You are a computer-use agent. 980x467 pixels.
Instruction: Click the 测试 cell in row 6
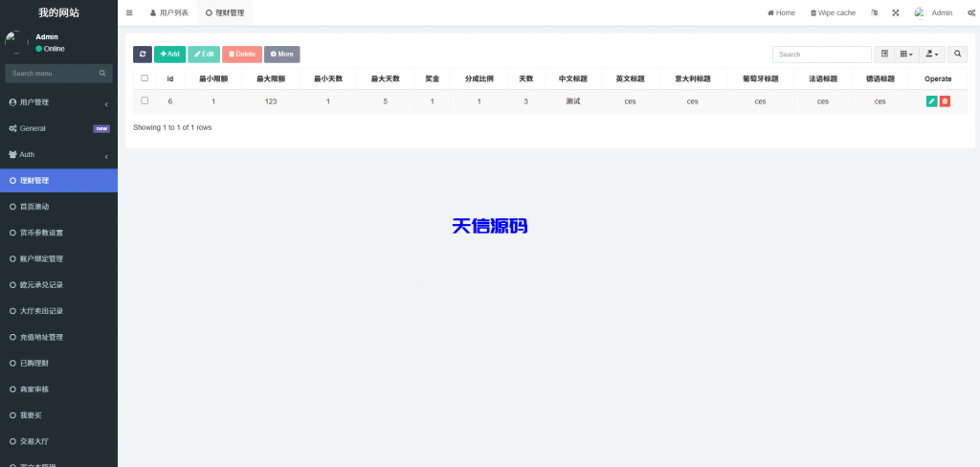[572, 101]
